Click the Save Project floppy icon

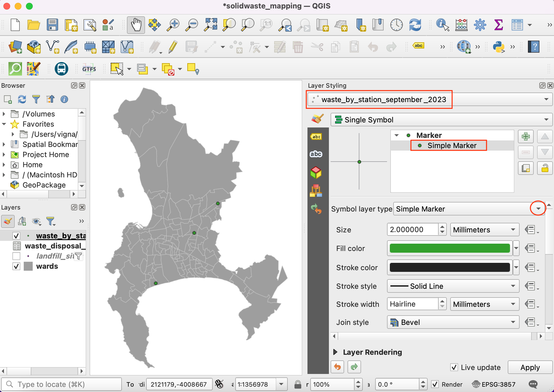[52, 25]
